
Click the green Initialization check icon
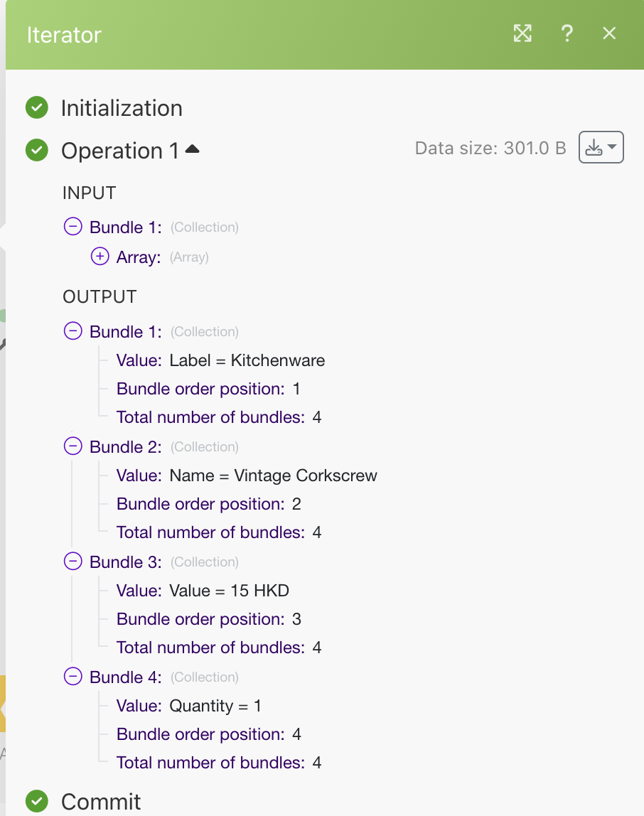tap(37, 108)
